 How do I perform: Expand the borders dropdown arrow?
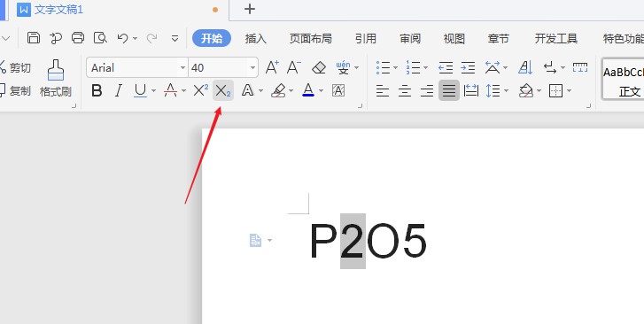click(x=570, y=91)
